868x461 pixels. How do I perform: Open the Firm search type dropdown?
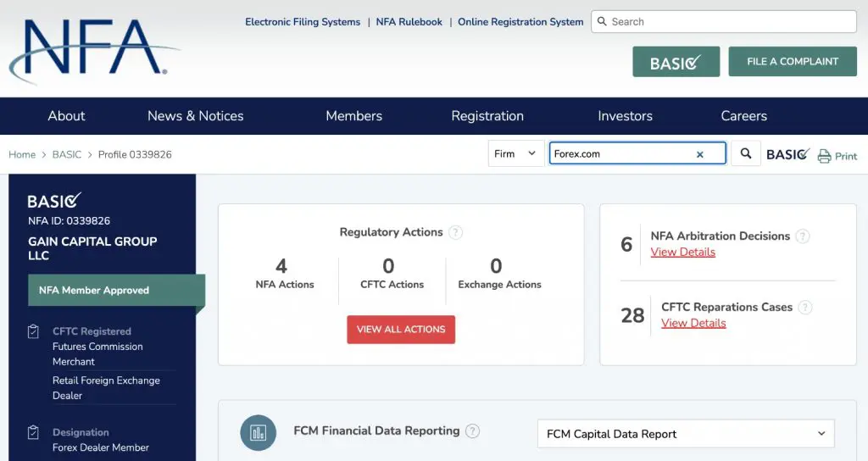click(x=515, y=153)
